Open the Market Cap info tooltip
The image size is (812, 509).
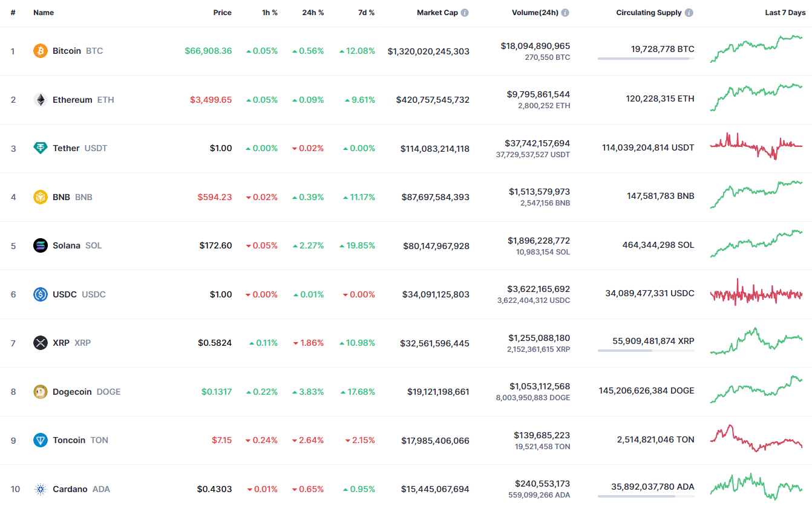(464, 12)
